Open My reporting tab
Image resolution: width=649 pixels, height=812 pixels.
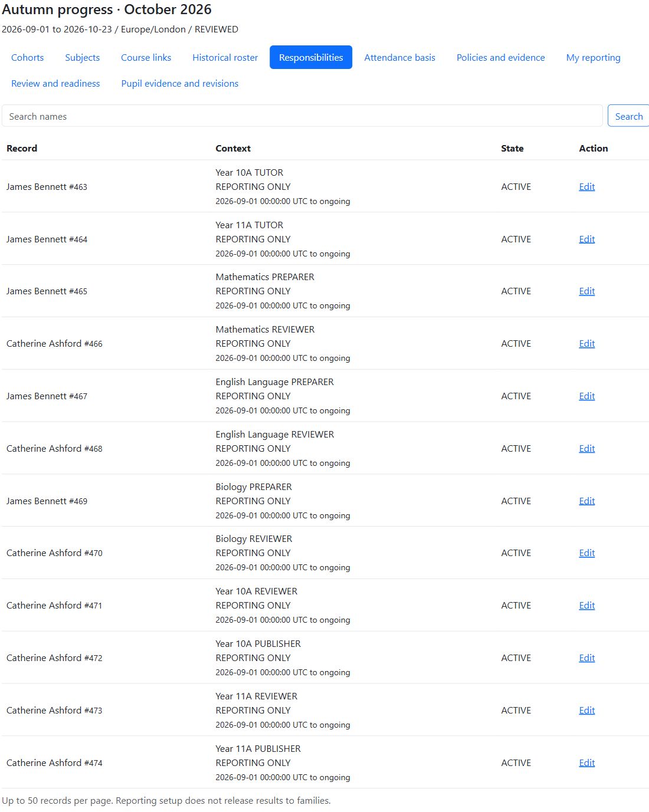point(594,57)
